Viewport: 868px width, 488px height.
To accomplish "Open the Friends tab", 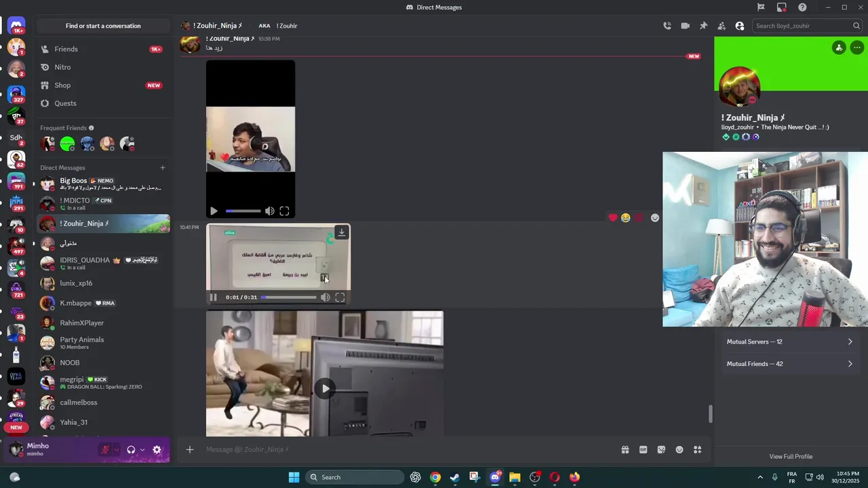I will (x=103, y=49).
